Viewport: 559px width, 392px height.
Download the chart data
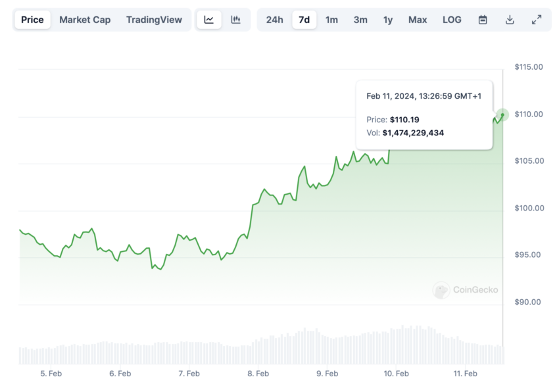click(x=510, y=20)
